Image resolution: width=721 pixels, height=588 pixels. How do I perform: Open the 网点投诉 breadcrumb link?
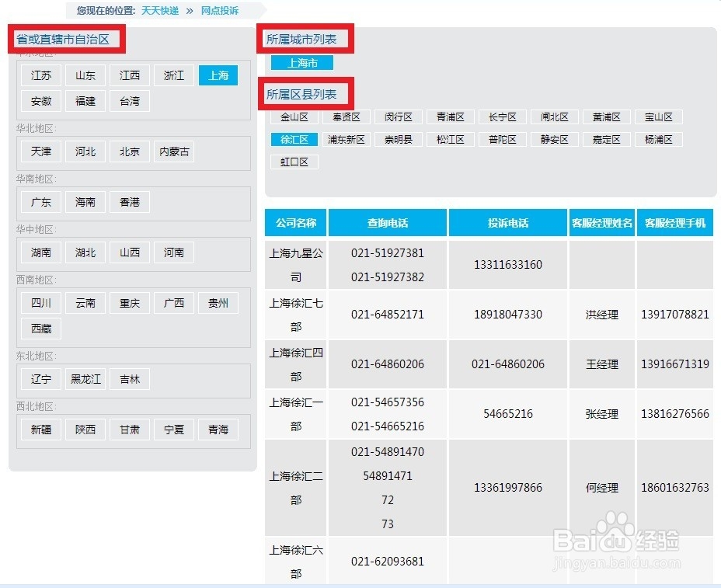point(219,11)
